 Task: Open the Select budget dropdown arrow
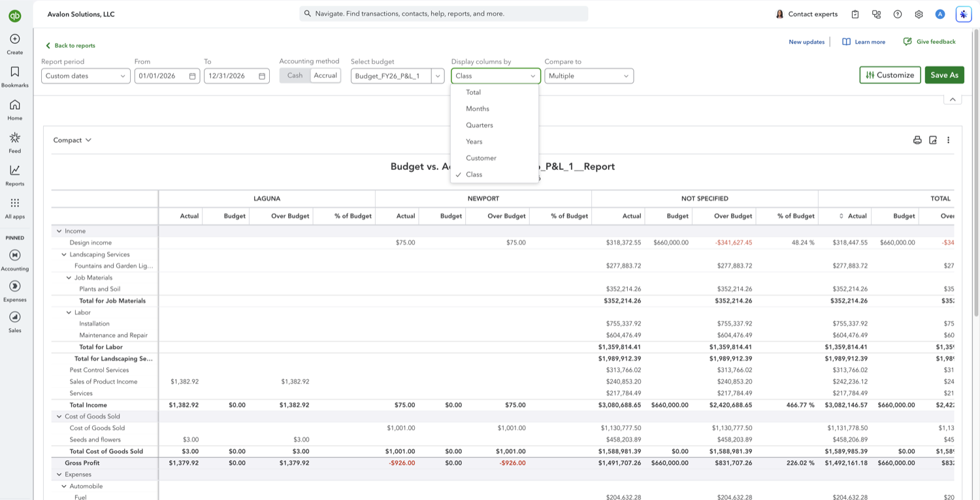tap(438, 76)
